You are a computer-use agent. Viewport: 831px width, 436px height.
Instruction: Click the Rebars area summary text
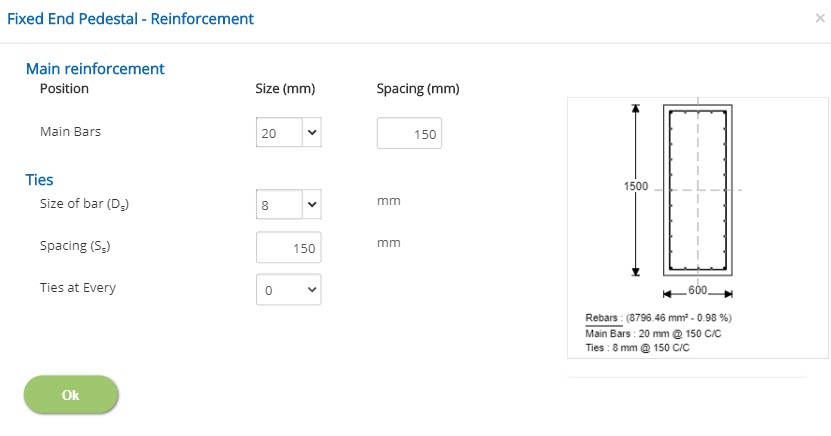click(658, 319)
